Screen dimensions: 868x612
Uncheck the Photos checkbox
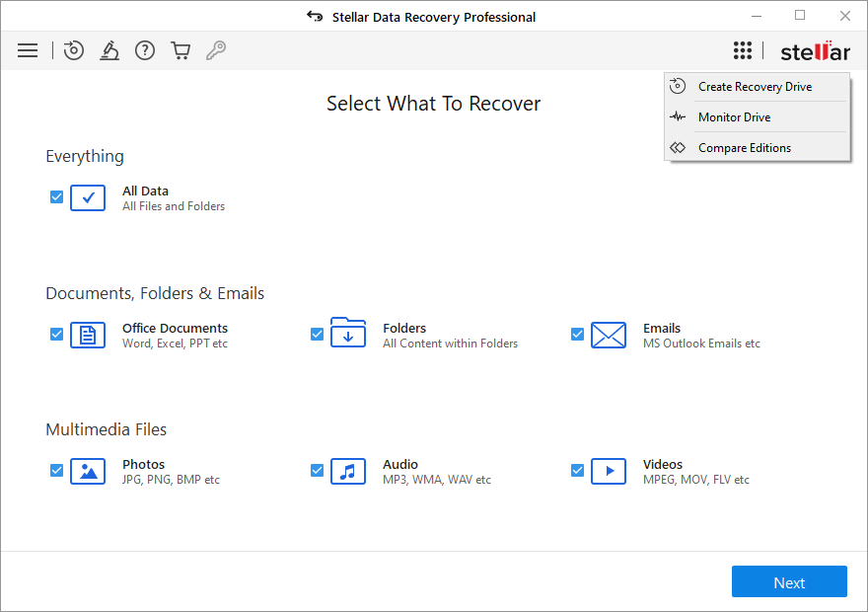[57, 471]
